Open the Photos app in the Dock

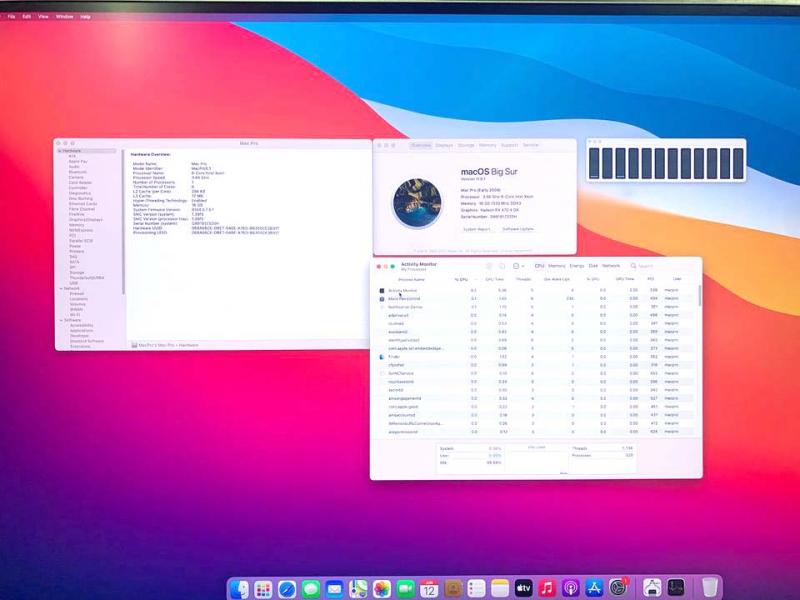(382, 589)
